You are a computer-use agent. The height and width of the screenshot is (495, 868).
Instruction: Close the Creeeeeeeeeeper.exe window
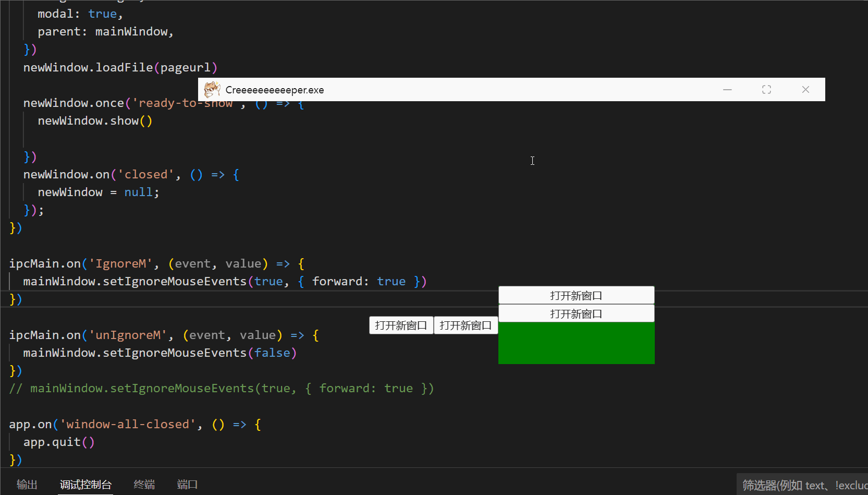pos(805,90)
